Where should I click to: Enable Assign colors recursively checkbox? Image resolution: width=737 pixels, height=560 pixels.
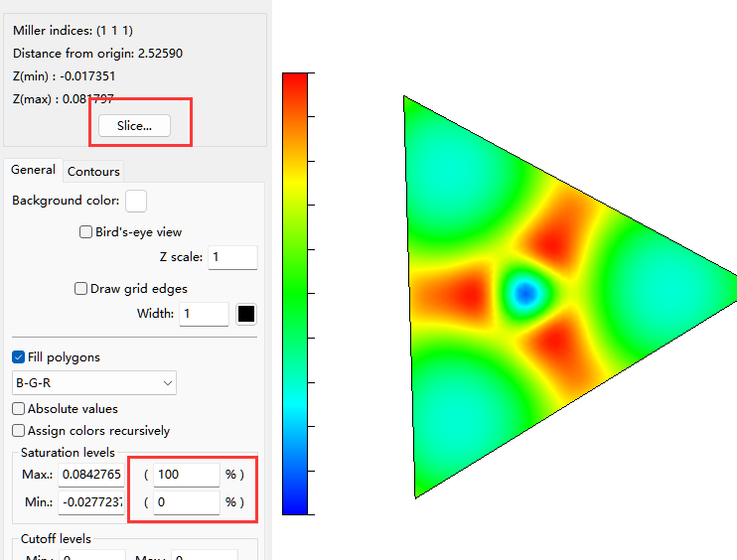click(18, 431)
